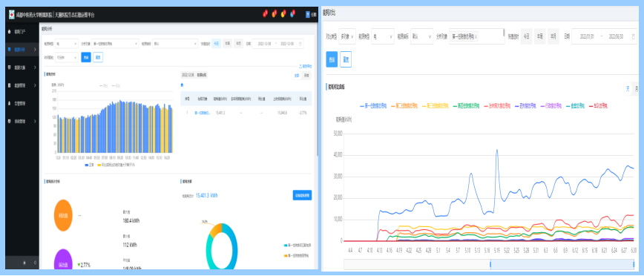Click the hospital logo in the header
Image resolution: width=644 pixels, height=276 pixels.
(11, 15)
